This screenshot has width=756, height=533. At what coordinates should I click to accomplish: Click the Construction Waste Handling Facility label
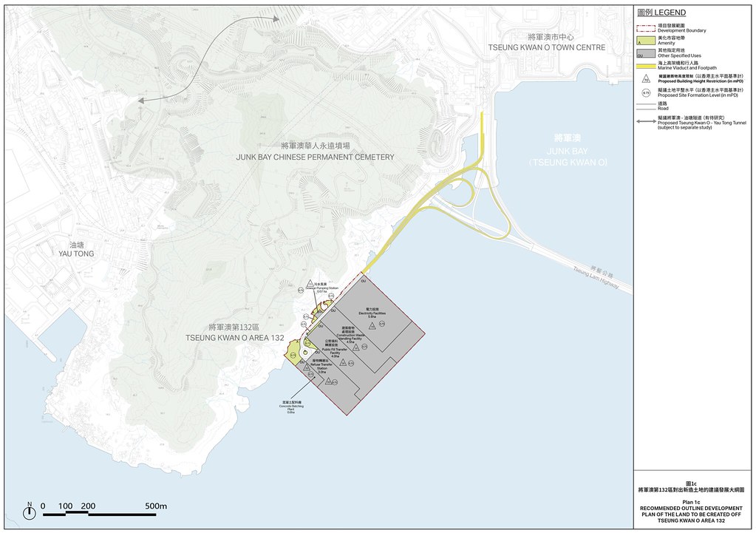350,337
